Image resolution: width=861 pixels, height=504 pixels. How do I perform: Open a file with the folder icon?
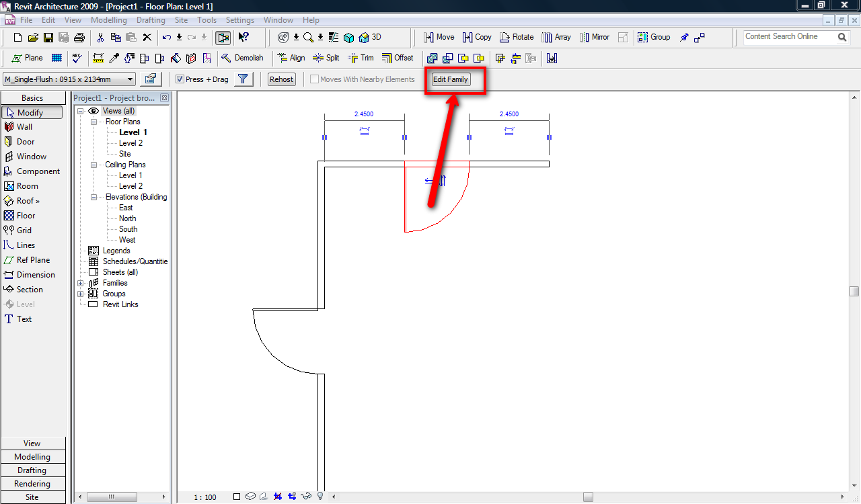tap(33, 38)
